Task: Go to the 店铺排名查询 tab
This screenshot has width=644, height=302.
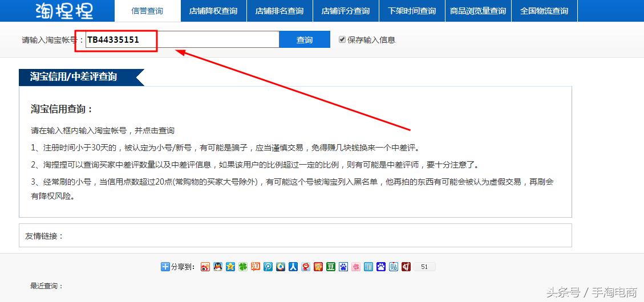Action: click(280, 11)
